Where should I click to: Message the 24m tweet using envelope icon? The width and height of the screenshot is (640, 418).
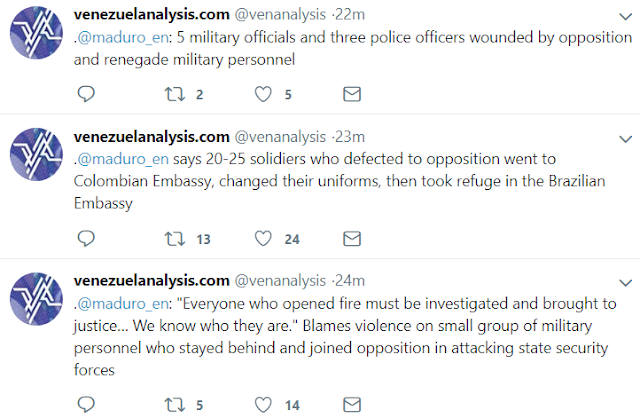[352, 405]
